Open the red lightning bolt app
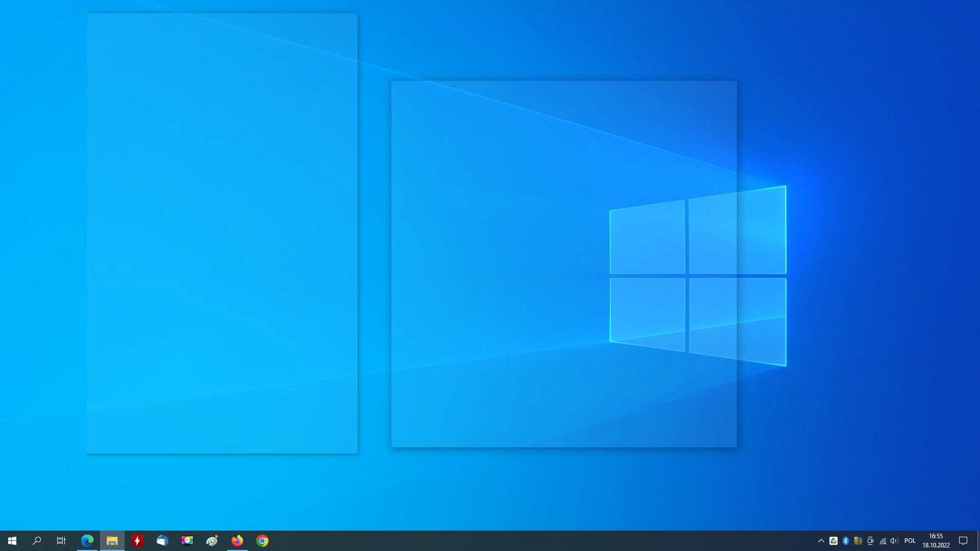This screenshot has height=551, width=980. 137,541
